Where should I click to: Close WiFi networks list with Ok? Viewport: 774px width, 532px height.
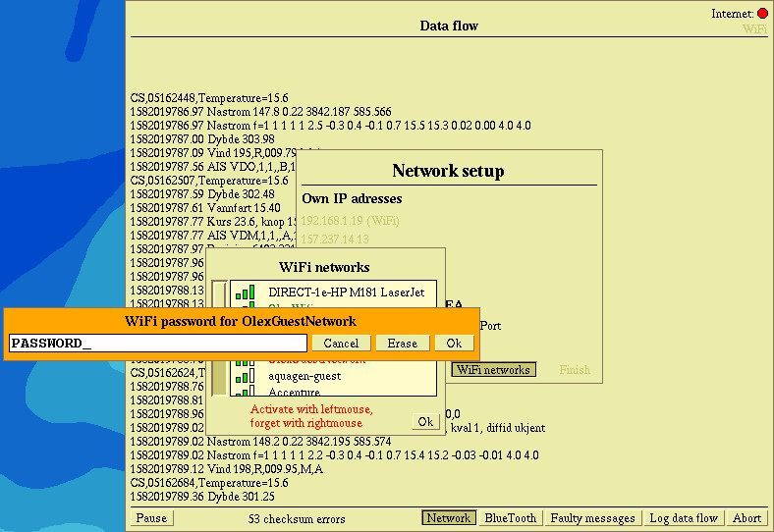click(425, 422)
